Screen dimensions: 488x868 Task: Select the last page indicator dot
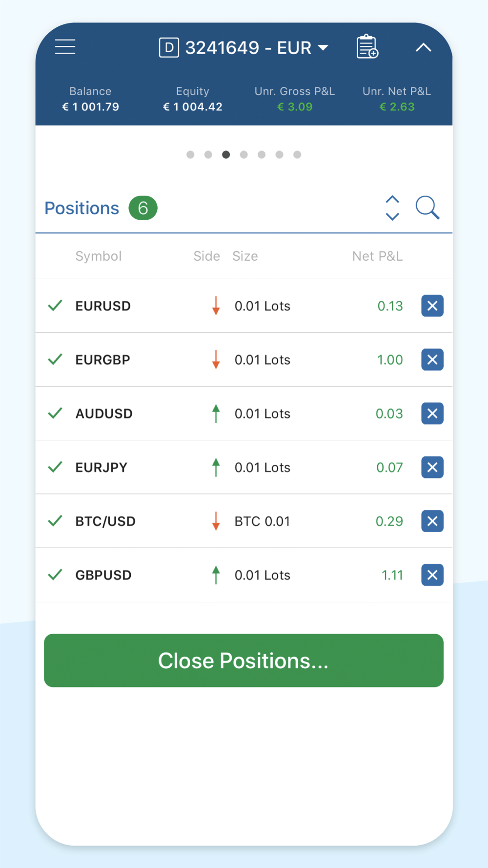(297, 155)
